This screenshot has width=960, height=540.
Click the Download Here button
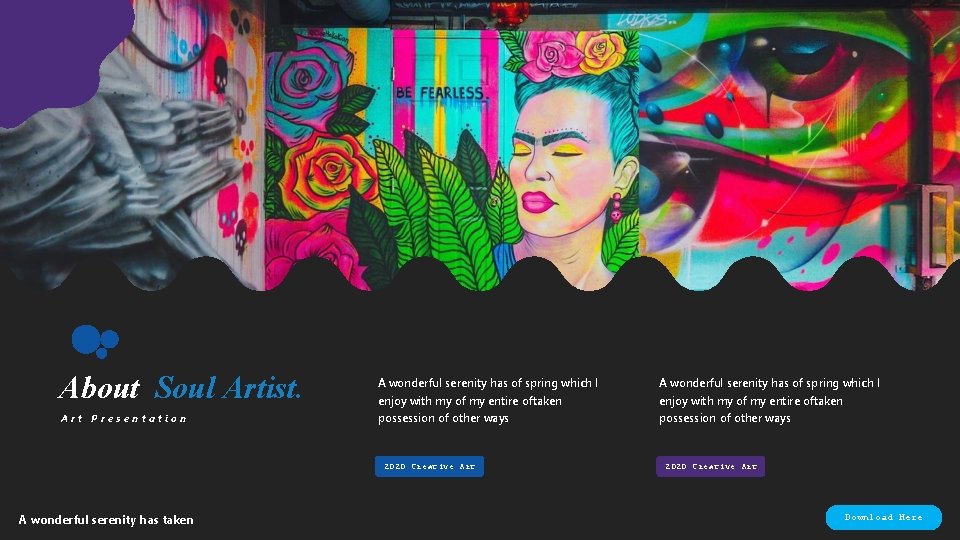click(x=883, y=517)
